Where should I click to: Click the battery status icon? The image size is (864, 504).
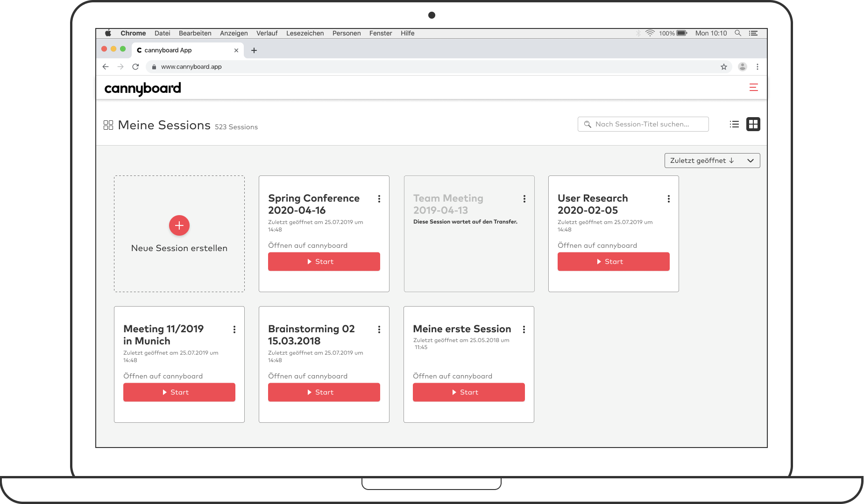coord(682,33)
